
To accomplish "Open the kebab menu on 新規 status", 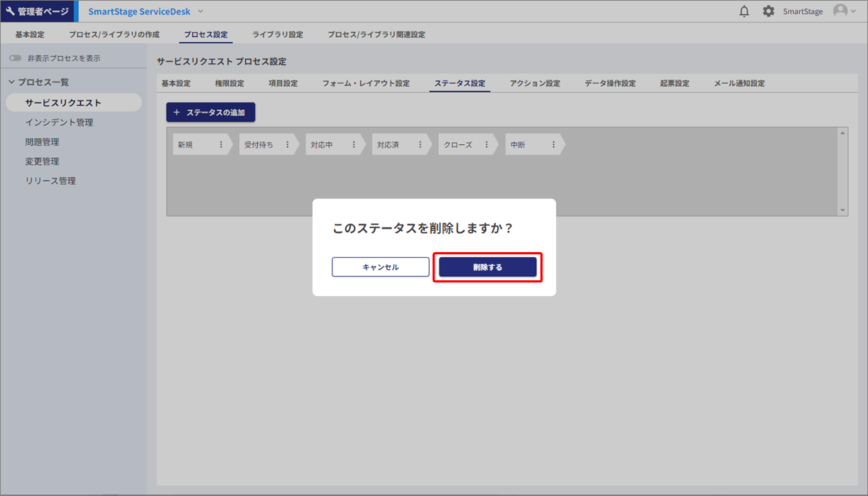I will [x=221, y=145].
